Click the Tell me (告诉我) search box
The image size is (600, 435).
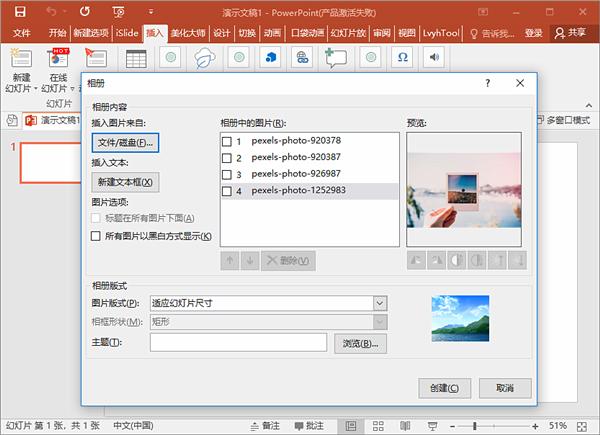tap(492, 34)
